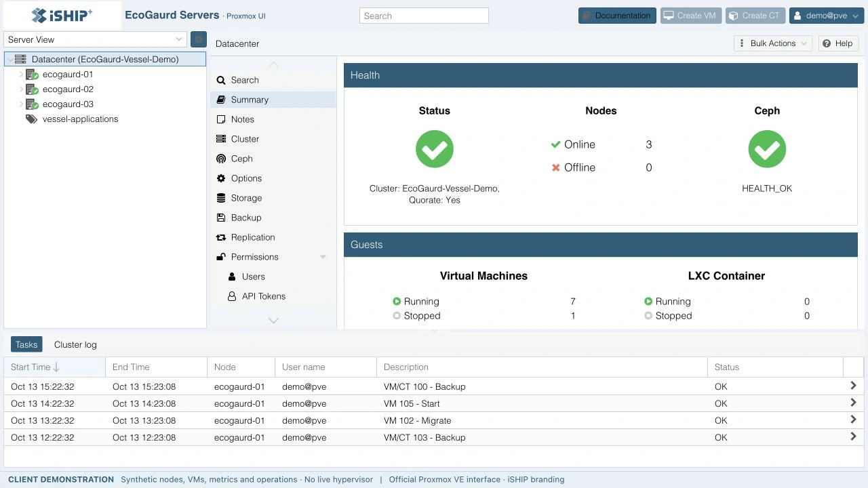
Task: Open details arrow for VM/CT 103 Backup task
Action: [x=853, y=436]
